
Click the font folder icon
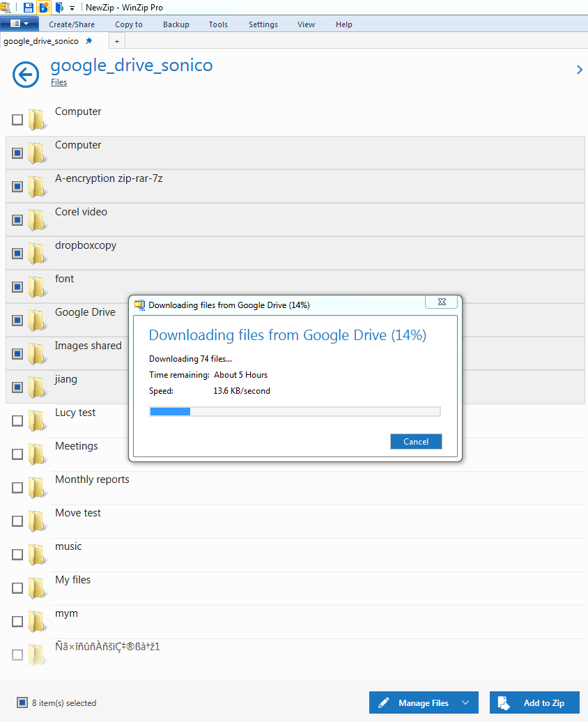click(37, 287)
